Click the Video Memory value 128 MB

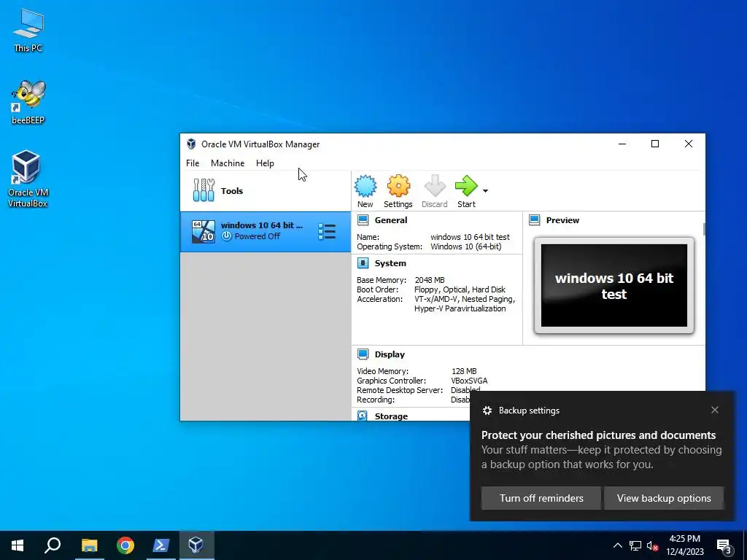coord(464,371)
